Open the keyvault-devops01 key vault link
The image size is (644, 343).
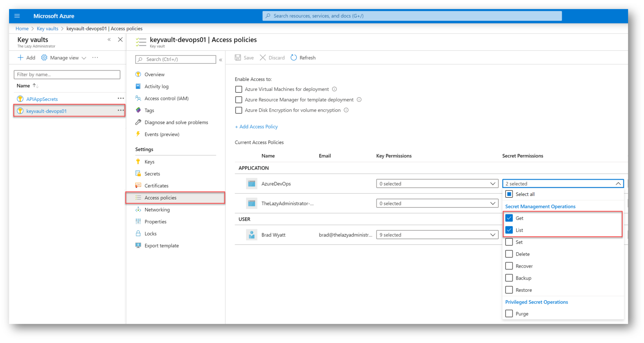tap(47, 111)
